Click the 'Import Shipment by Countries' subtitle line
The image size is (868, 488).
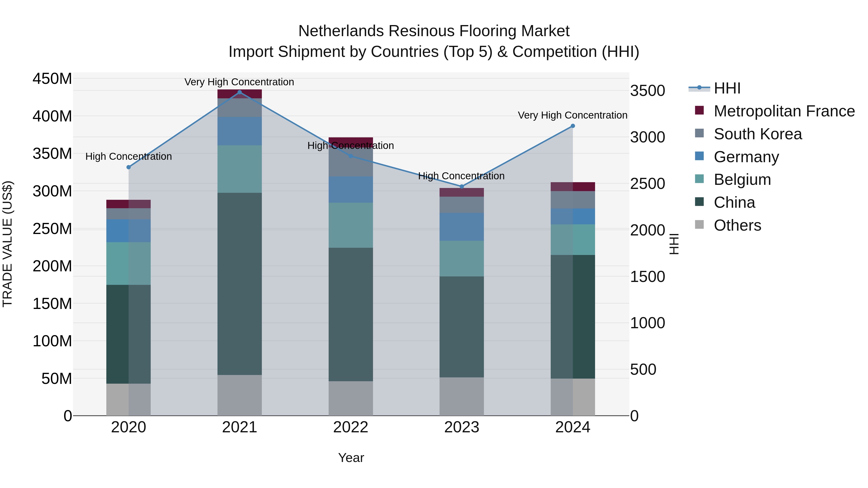(x=434, y=52)
